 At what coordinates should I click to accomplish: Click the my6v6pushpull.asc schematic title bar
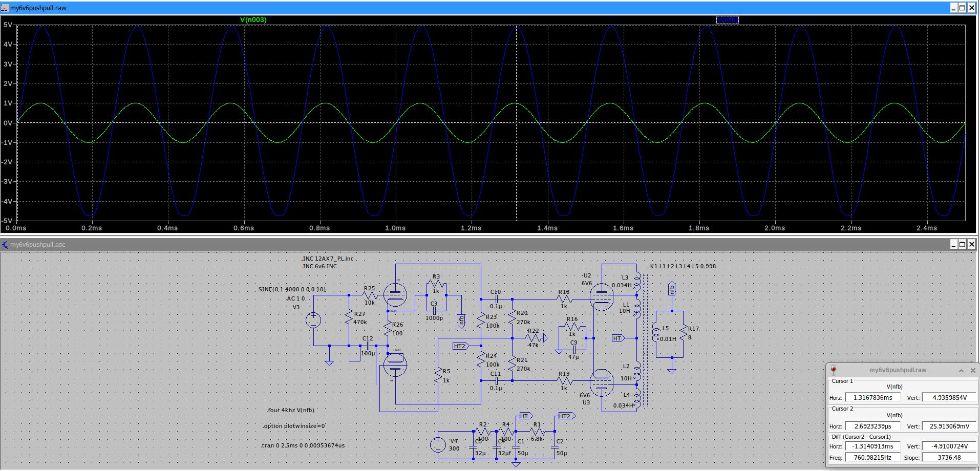point(489,244)
